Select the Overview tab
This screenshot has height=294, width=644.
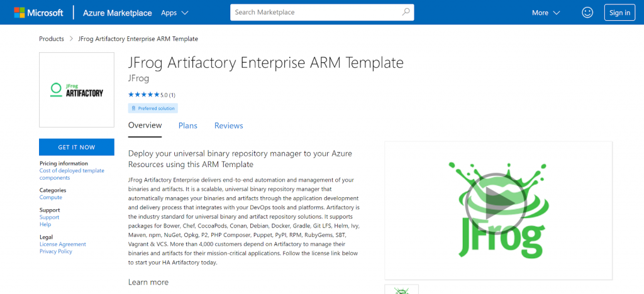(x=145, y=126)
